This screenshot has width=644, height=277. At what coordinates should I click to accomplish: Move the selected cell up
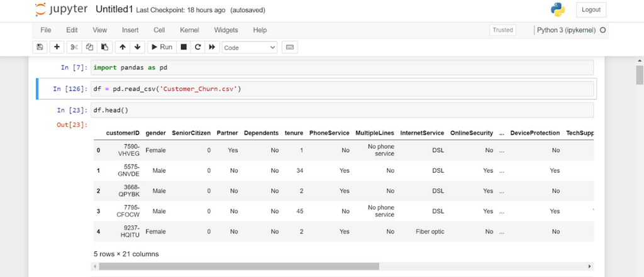click(x=122, y=47)
